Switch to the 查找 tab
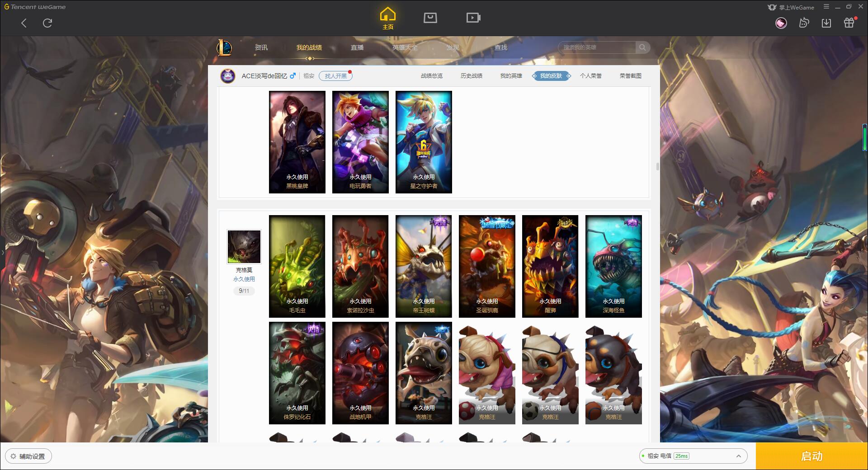Viewport: 868px width, 470px height. (x=501, y=47)
